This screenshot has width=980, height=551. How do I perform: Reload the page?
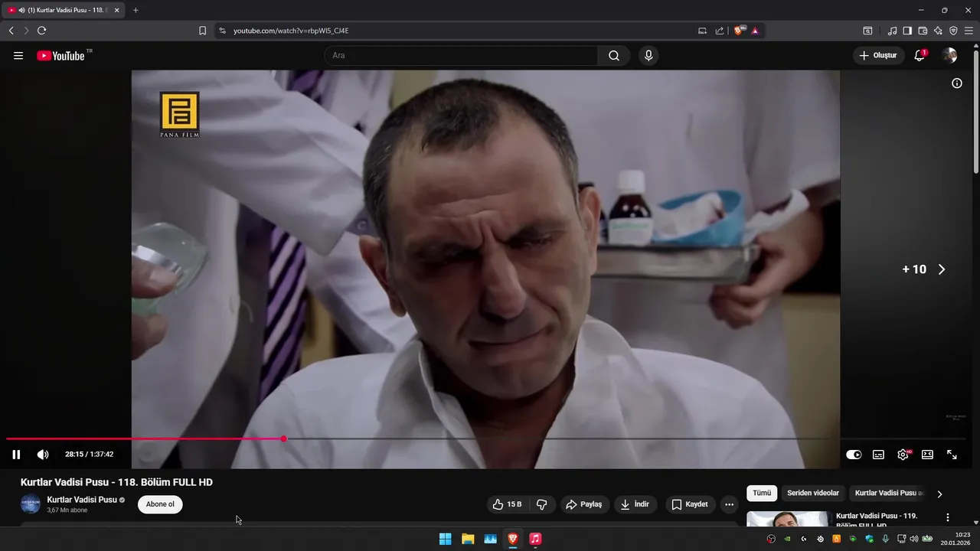point(42,31)
